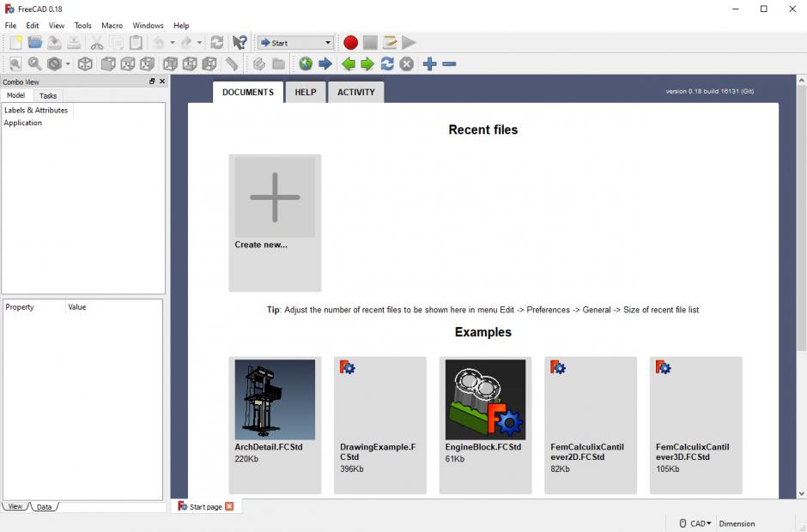The width and height of the screenshot is (807, 532).
Task: Go forward with the green right arrow
Action: 367,63
